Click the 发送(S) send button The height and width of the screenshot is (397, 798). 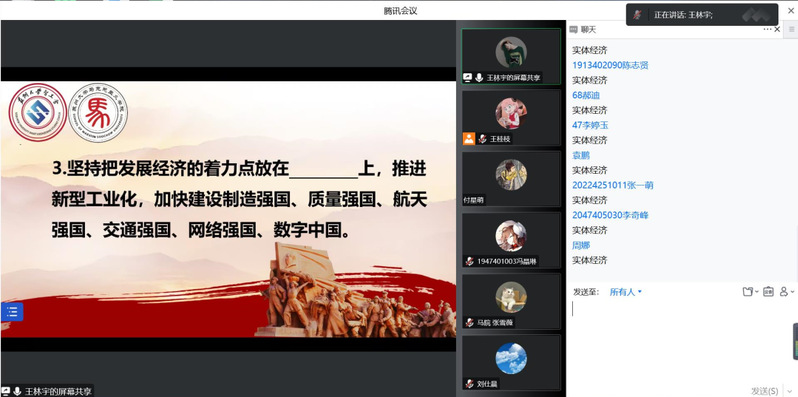coord(764,391)
